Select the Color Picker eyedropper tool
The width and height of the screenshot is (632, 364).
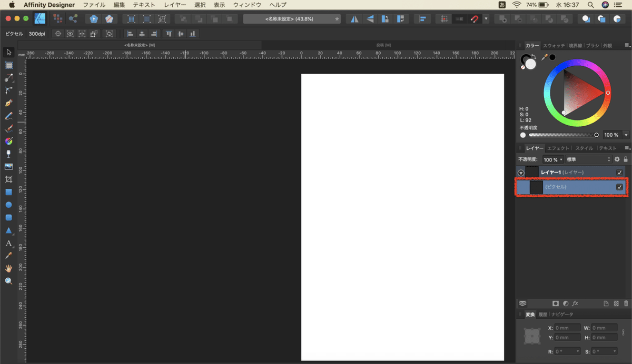tap(8, 256)
